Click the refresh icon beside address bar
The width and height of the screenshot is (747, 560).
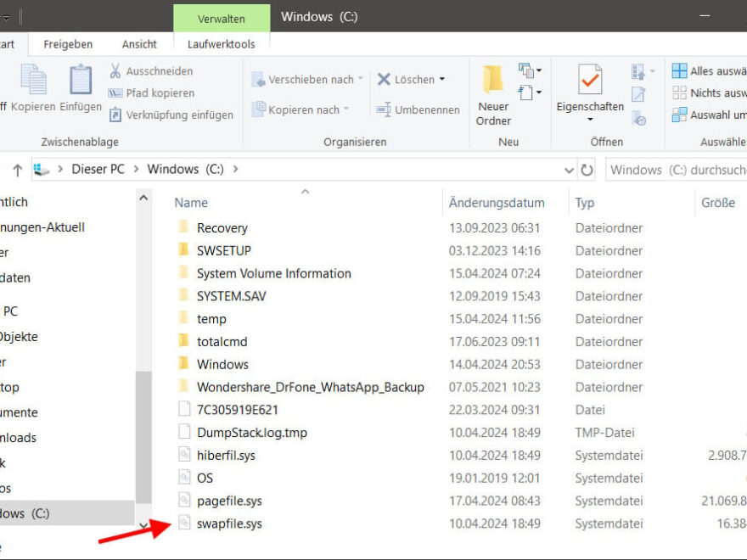pyautogui.click(x=587, y=170)
